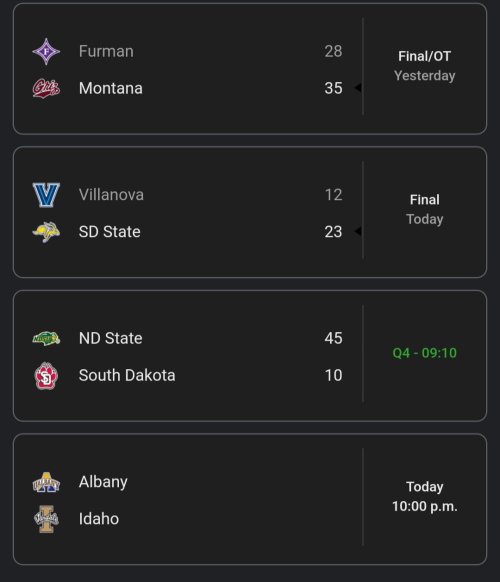Tap the ND State Bison logo
The width and height of the screenshot is (500, 582).
point(46,339)
